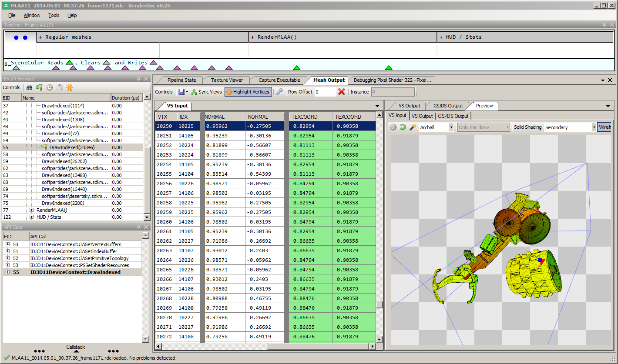Switch to Debugging Pixel Shader 322 tab

(392, 80)
